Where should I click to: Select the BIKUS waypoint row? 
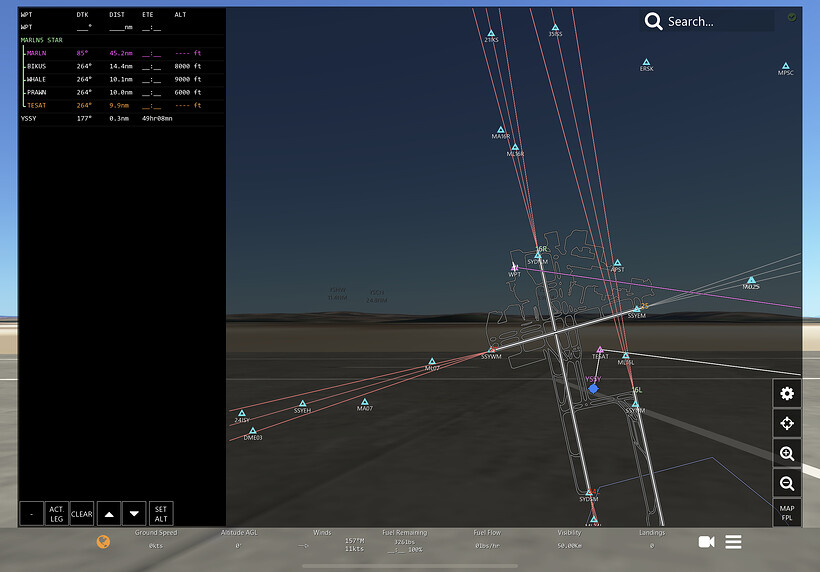point(121,66)
